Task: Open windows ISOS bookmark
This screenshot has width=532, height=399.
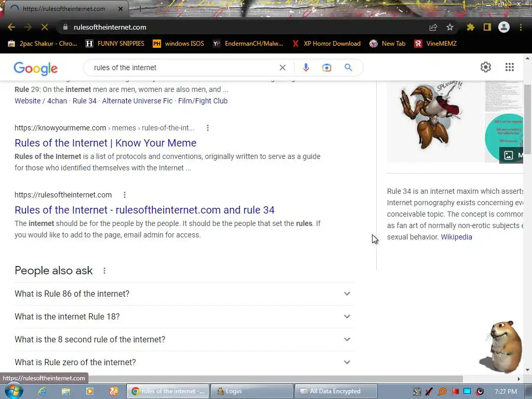Action: pos(179,44)
